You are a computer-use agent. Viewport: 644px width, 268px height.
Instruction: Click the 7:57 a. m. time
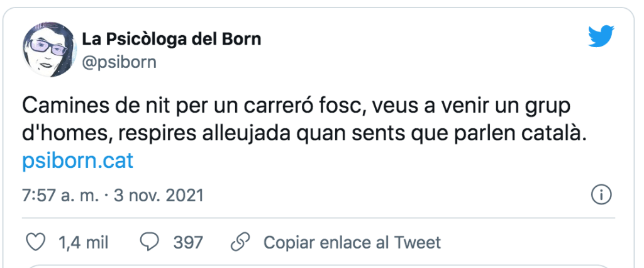(x=60, y=195)
